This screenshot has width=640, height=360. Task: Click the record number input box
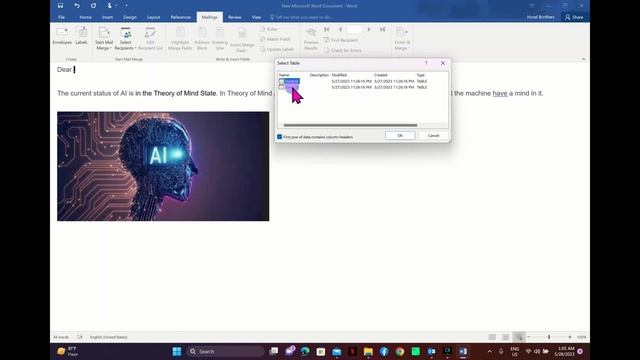354,29
